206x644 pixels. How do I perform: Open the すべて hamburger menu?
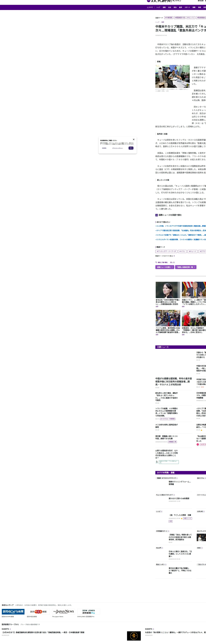point(150,8)
